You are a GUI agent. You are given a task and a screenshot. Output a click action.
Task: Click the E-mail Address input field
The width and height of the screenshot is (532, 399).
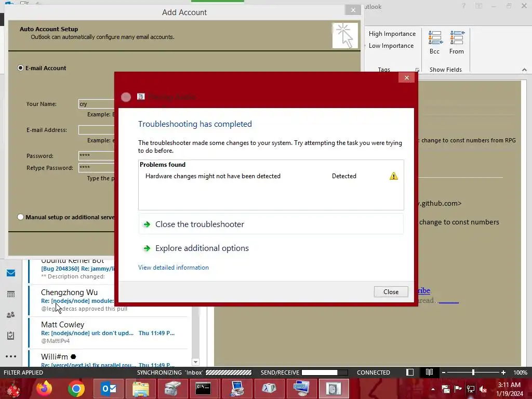point(96,130)
